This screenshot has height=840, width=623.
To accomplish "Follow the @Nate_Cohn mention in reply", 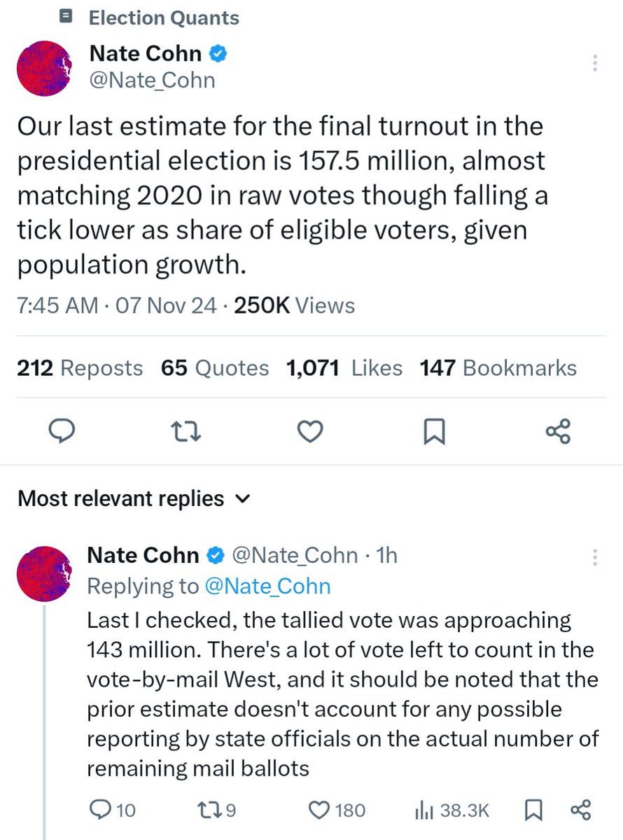I will pos(267,586).
